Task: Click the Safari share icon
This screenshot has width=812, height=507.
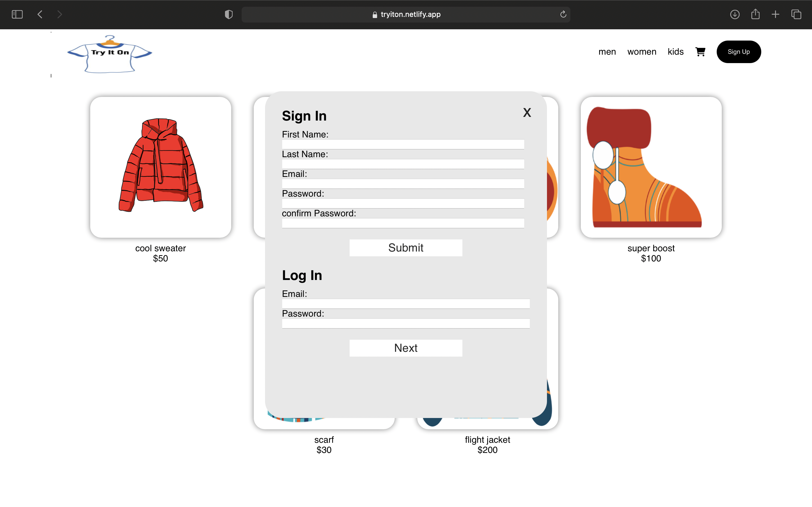Action: [x=755, y=14]
